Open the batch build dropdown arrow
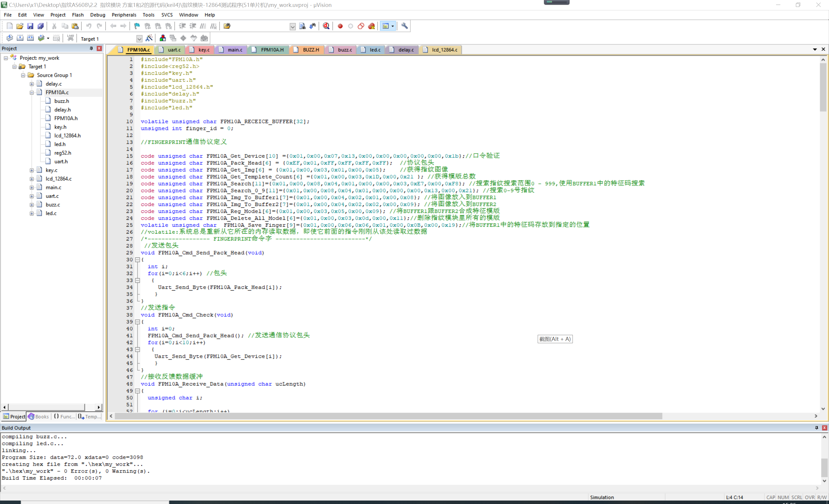 point(48,38)
